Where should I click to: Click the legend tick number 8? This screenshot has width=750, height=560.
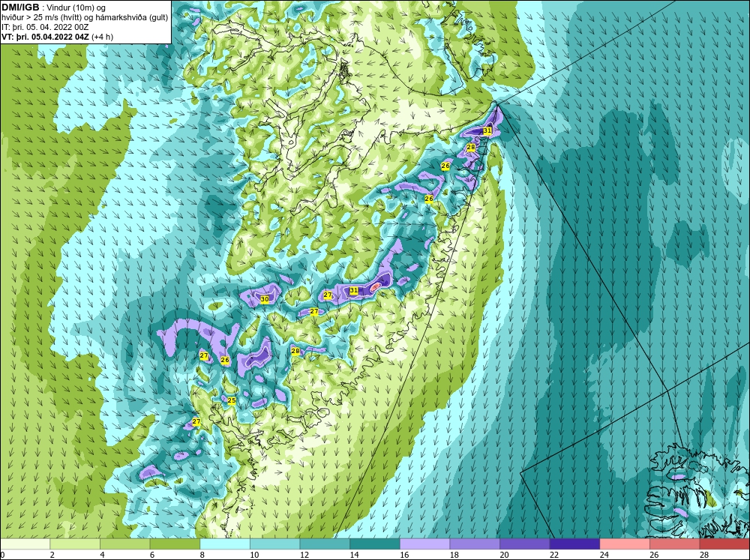click(x=202, y=555)
